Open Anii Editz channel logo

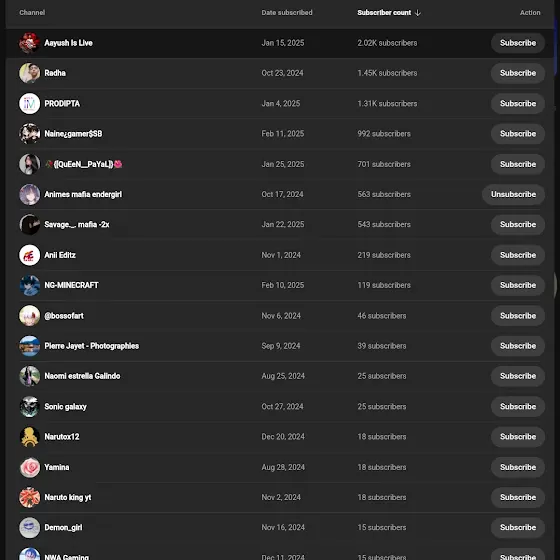[29, 255]
